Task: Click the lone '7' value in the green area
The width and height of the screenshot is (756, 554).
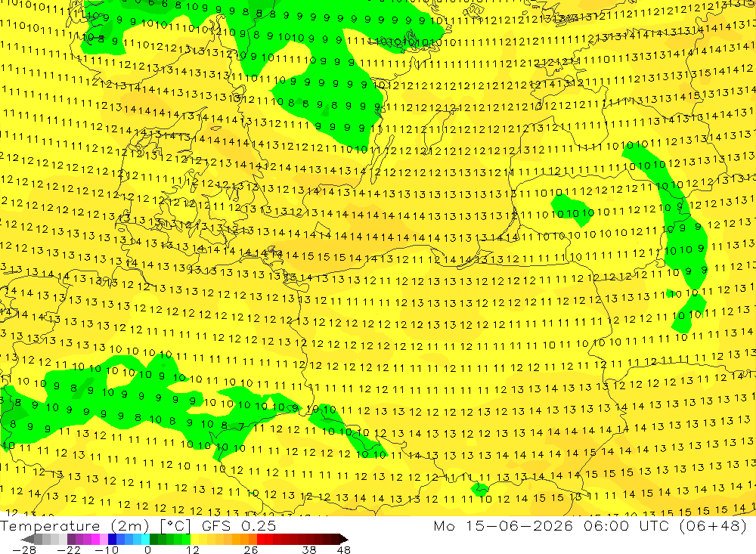Action: click(241, 426)
